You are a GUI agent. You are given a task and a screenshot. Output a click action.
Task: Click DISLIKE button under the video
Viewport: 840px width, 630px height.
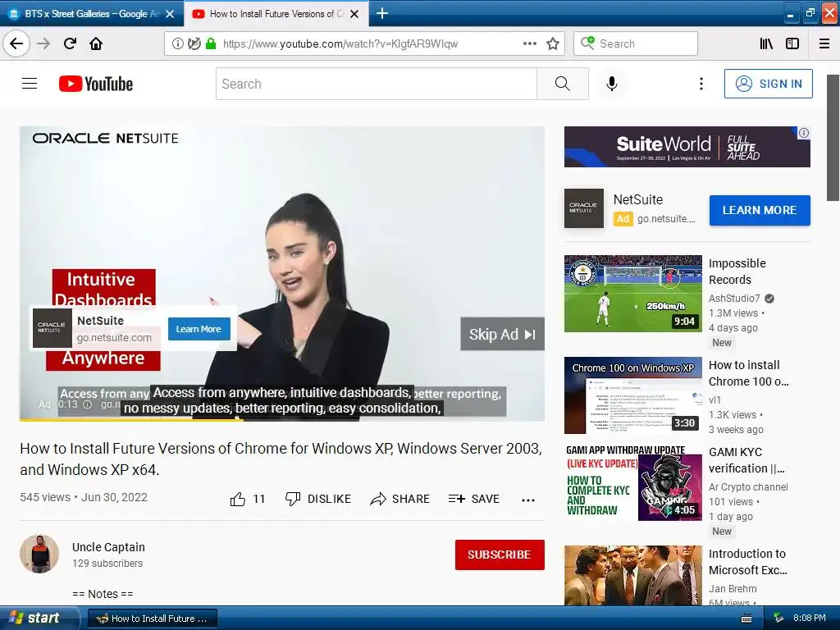coord(317,499)
